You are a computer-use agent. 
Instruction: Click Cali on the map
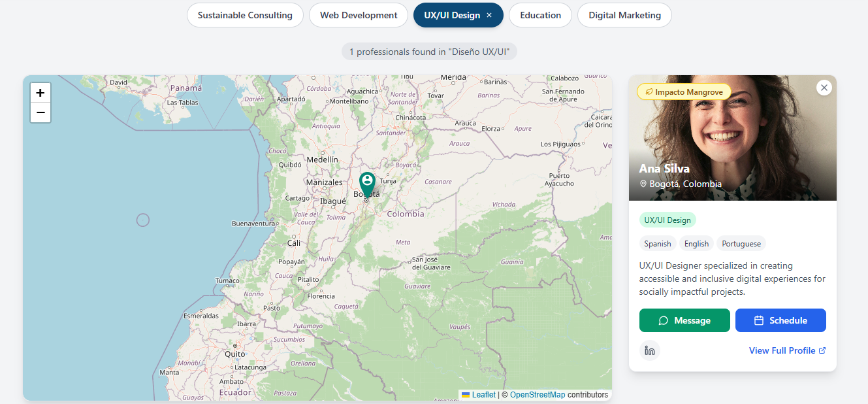tap(294, 243)
